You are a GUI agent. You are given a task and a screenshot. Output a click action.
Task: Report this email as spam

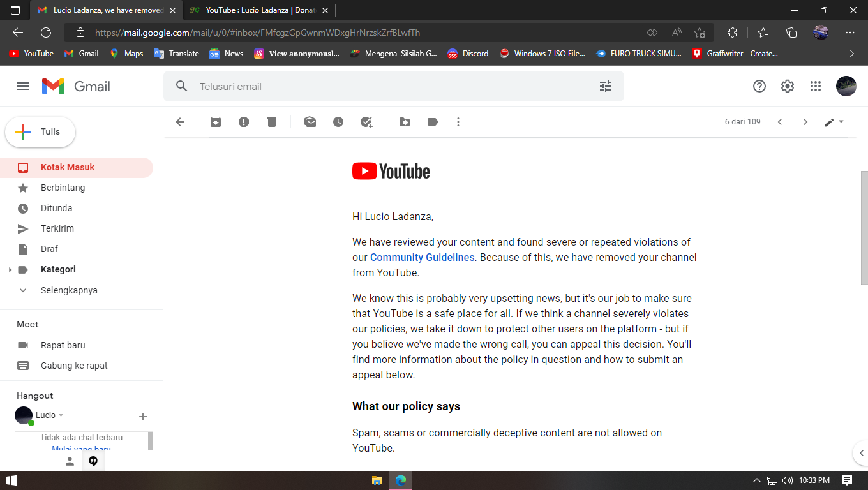pos(244,122)
